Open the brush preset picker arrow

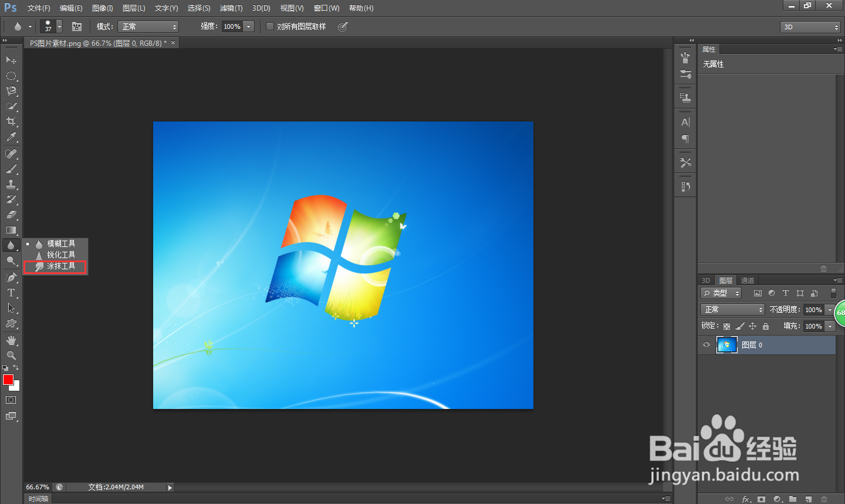click(x=59, y=26)
